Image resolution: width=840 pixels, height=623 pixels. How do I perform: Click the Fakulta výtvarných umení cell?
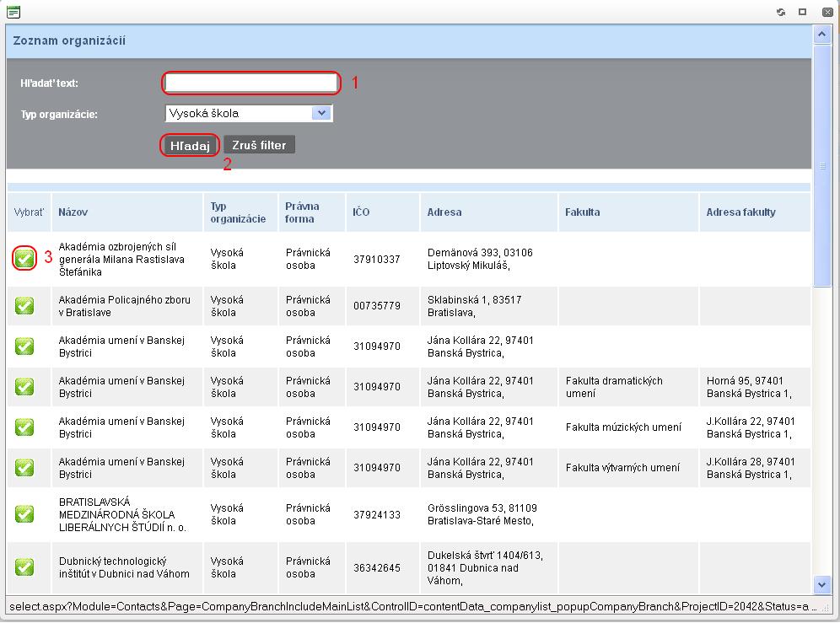point(622,468)
